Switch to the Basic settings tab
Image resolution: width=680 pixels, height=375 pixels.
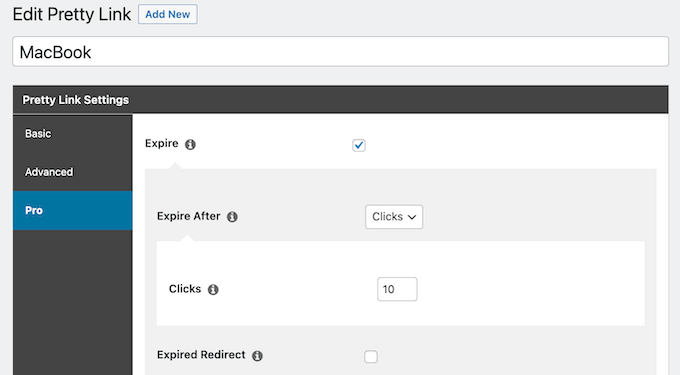coord(73,134)
